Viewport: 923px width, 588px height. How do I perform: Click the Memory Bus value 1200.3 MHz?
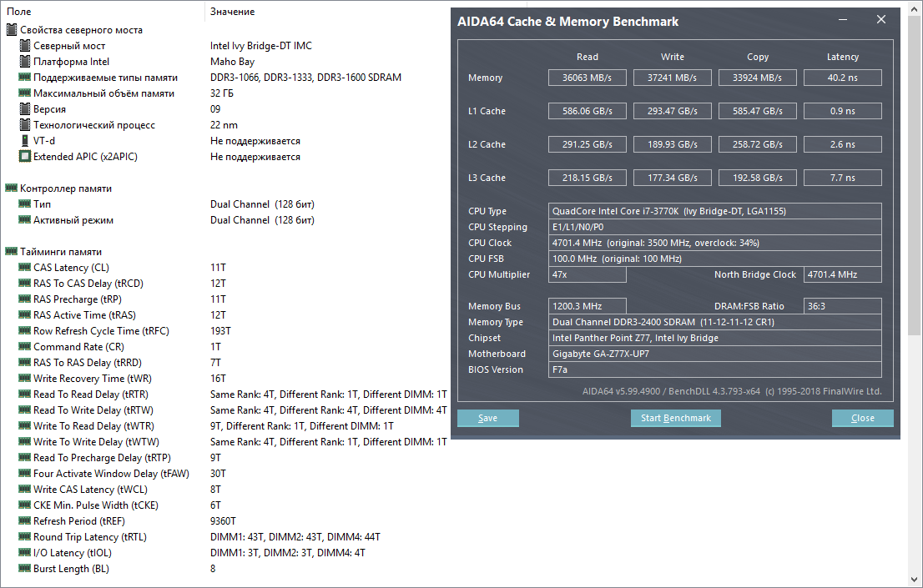pyautogui.click(x=587, y=306)
